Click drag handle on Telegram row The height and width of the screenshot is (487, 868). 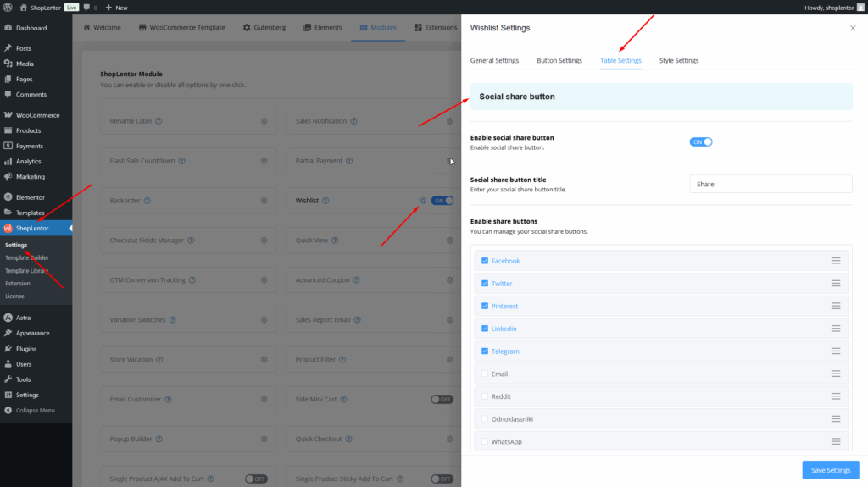click(835, 351)
